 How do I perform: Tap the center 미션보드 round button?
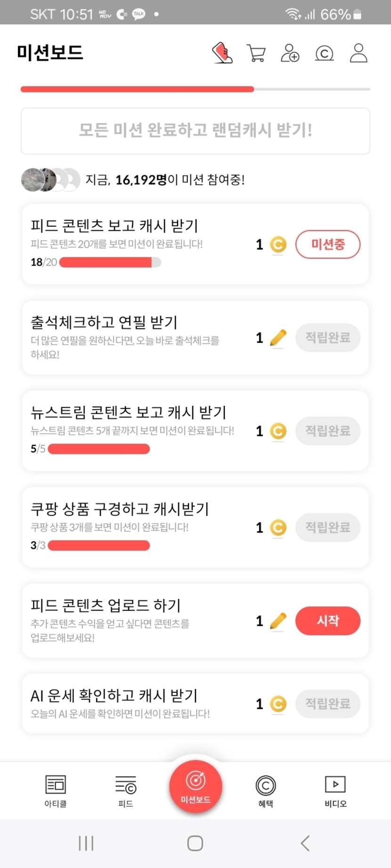click(x=195, y=786)
